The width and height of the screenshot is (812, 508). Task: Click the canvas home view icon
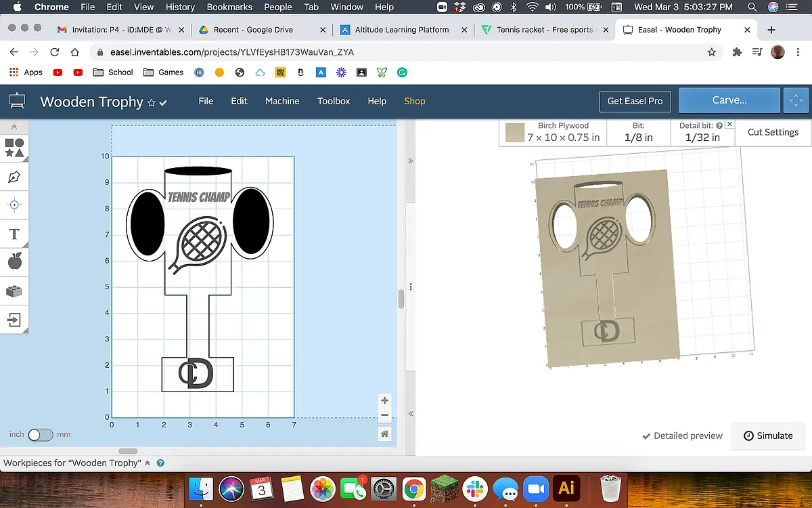click(x=384, y=434)
